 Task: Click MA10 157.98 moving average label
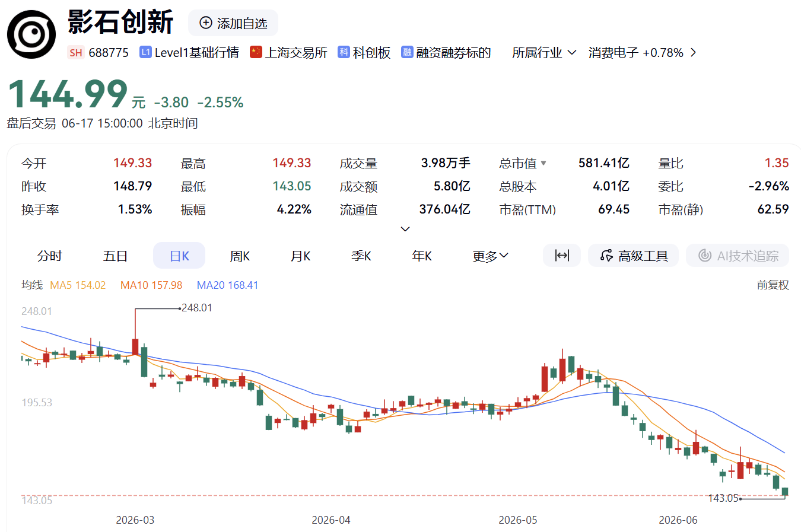coord(151,285)
